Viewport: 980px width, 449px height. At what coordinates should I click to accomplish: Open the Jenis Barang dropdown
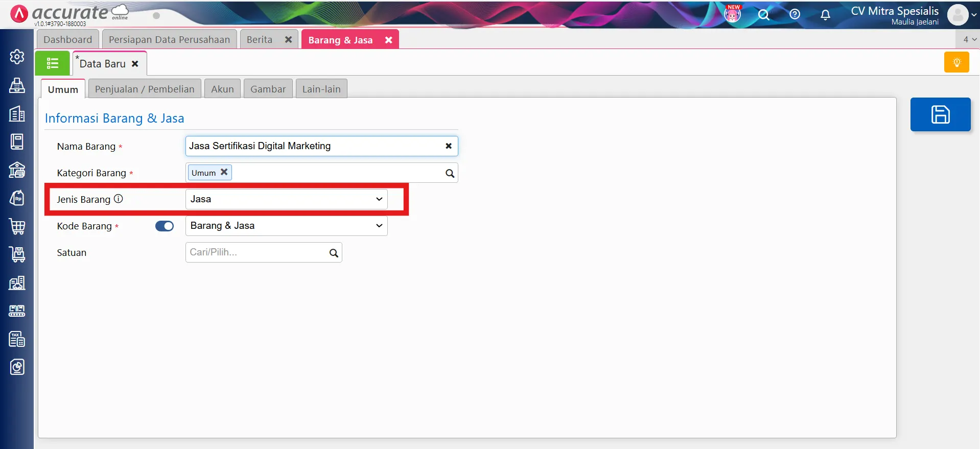[x=286, y=199]
